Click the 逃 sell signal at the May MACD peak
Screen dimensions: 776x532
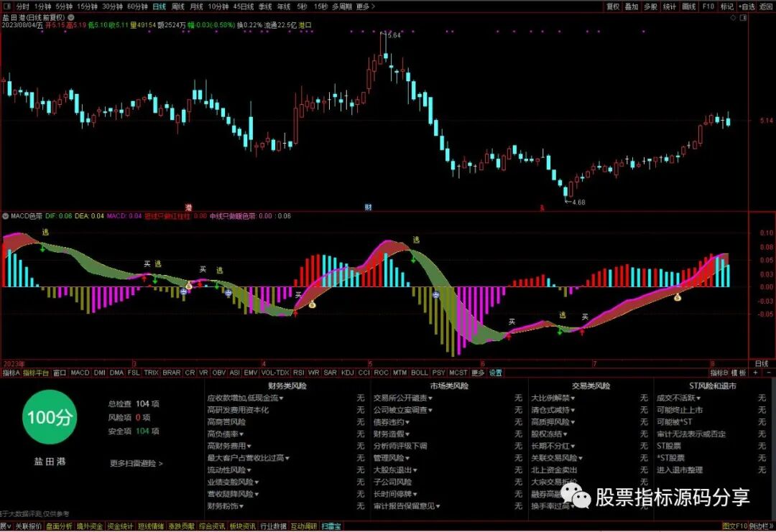tap(416, 240)
